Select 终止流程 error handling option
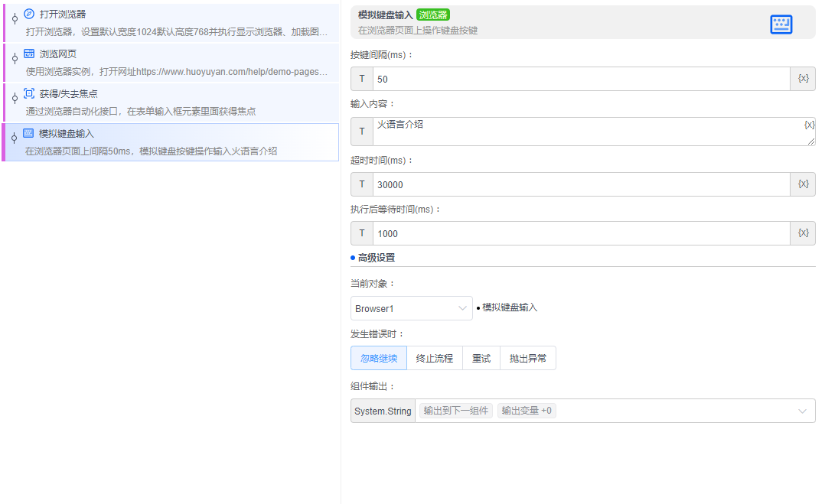The width and height of the screenshot is (825, 504). click(x=434, y=357)
